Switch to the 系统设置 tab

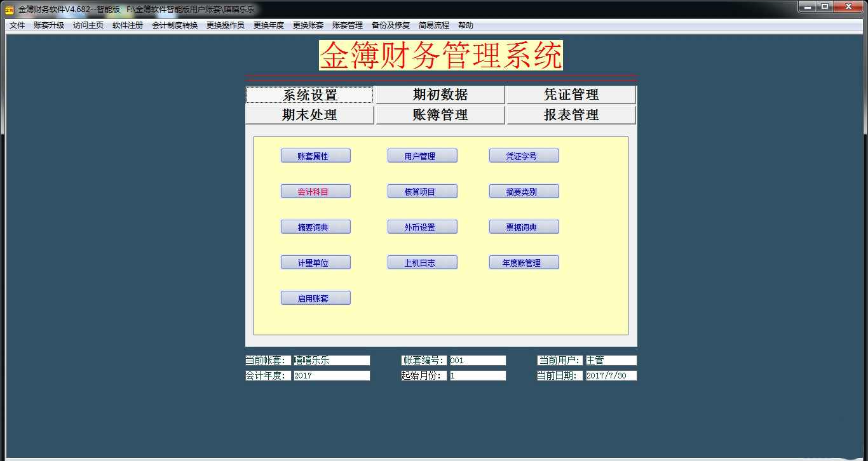(310, 95)
